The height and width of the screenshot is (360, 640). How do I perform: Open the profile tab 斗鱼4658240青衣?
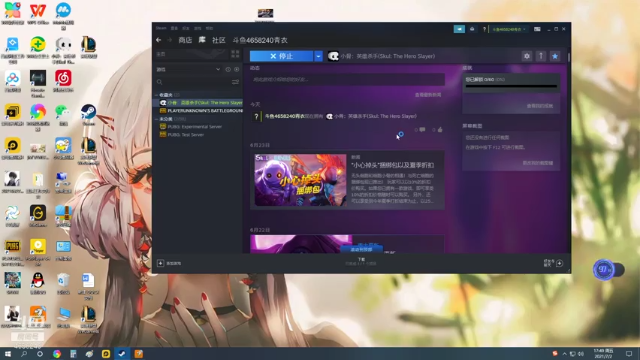[260, 40]
